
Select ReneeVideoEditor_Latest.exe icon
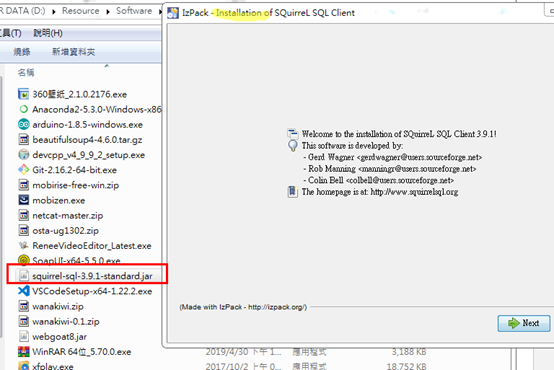pyautogui.click(x=24, y=246)
